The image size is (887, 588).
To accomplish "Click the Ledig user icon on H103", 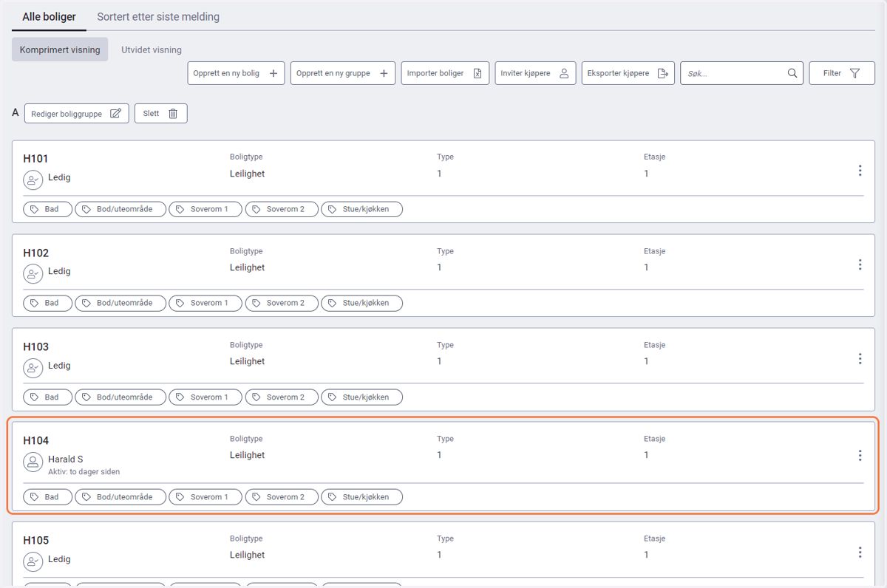I will (x=33, y=367).
